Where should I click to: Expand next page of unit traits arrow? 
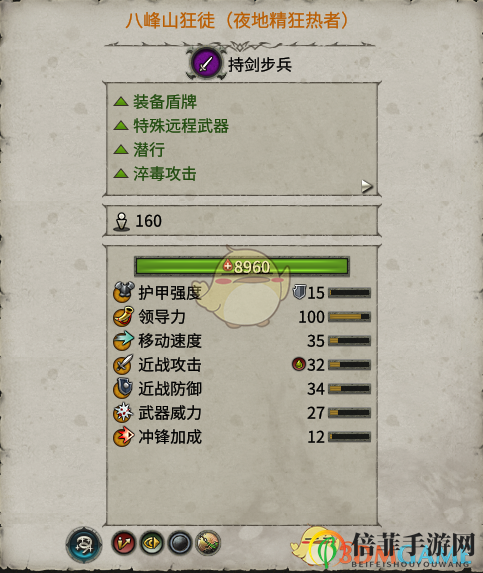(x=366, y=186)
